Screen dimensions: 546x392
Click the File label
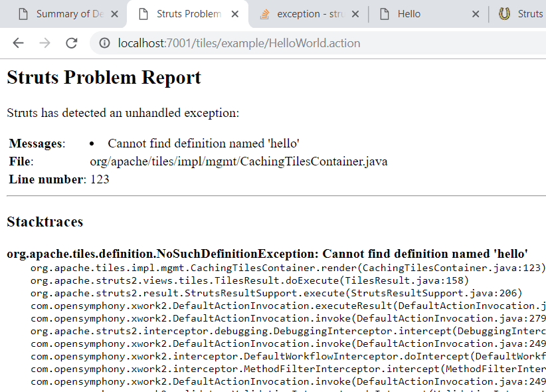(21, 161)
